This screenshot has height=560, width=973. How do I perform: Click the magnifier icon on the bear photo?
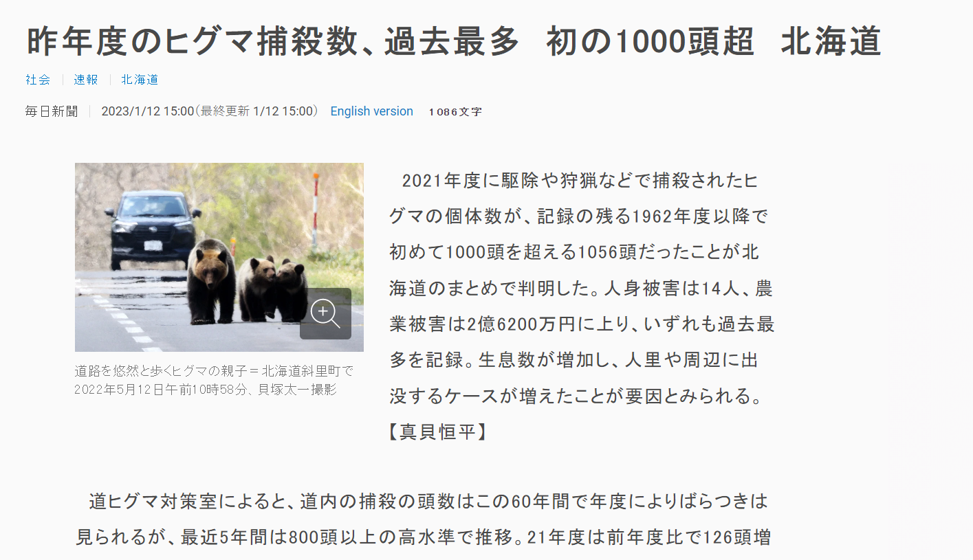[x=325, y=313]
